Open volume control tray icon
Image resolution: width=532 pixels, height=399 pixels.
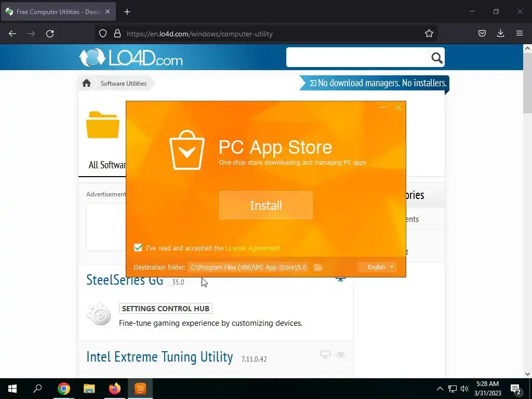click(464, 389)
